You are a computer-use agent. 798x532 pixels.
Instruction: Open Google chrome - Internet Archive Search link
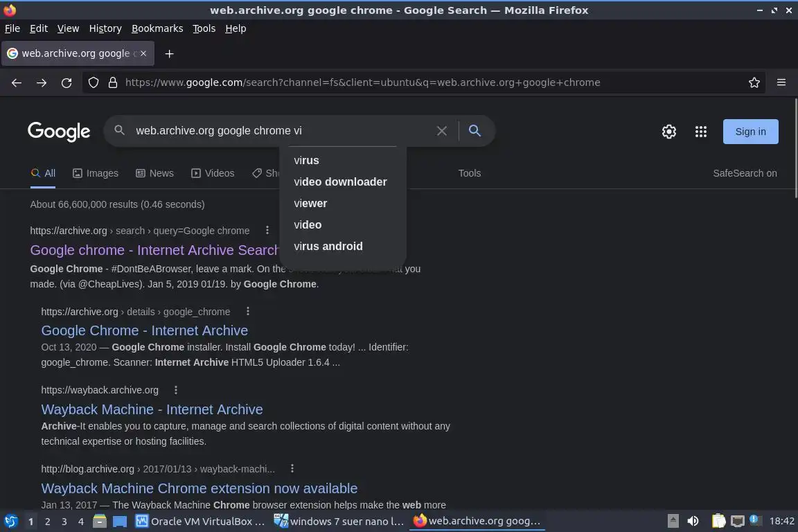tap(154, 250)
